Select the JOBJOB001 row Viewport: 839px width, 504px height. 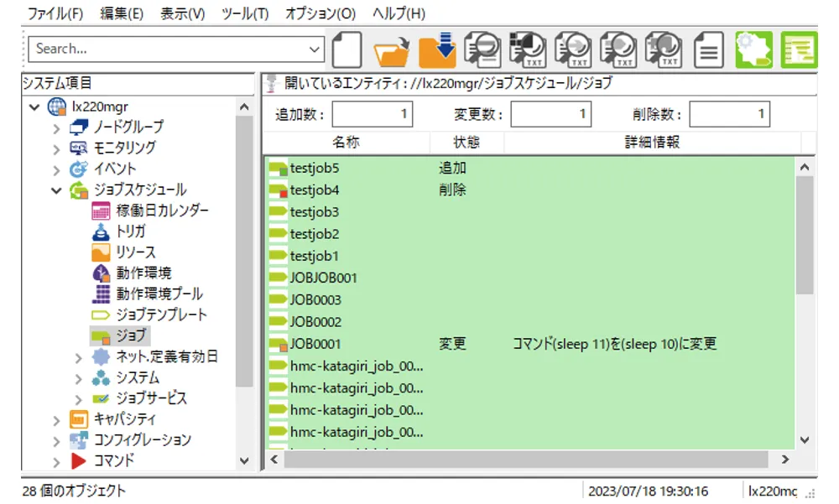[x=529, y=278]
